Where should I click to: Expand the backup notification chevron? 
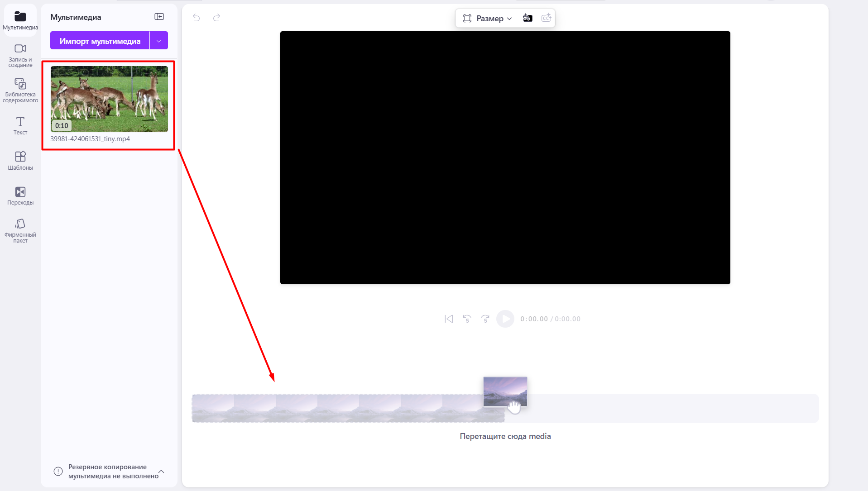(161, 472)
